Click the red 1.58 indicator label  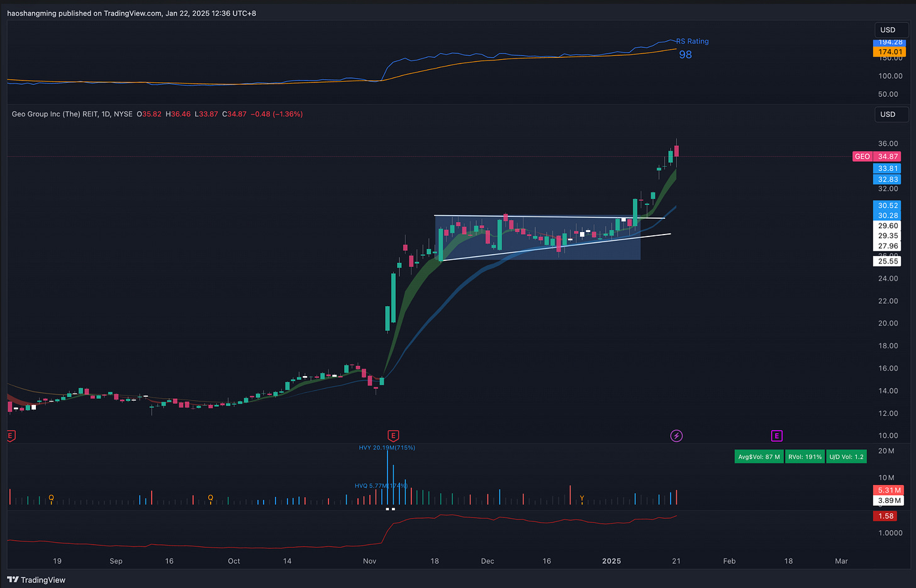(886, 516)
